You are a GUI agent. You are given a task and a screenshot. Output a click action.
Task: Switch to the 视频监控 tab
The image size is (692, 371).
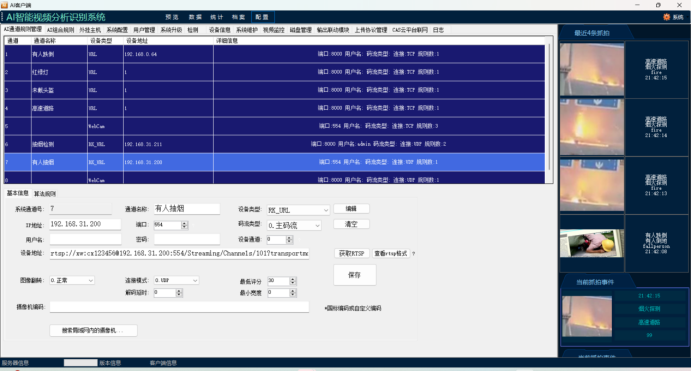(274, 30)
